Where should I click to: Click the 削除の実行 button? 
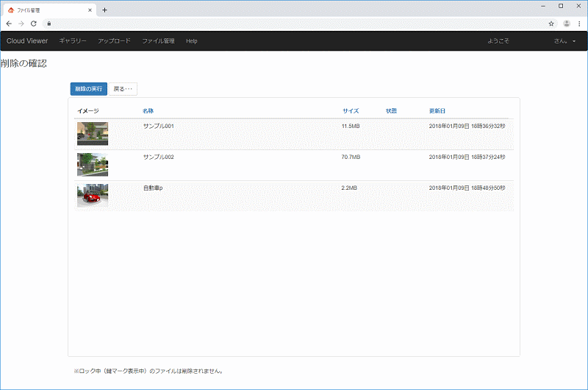[88, 89]
